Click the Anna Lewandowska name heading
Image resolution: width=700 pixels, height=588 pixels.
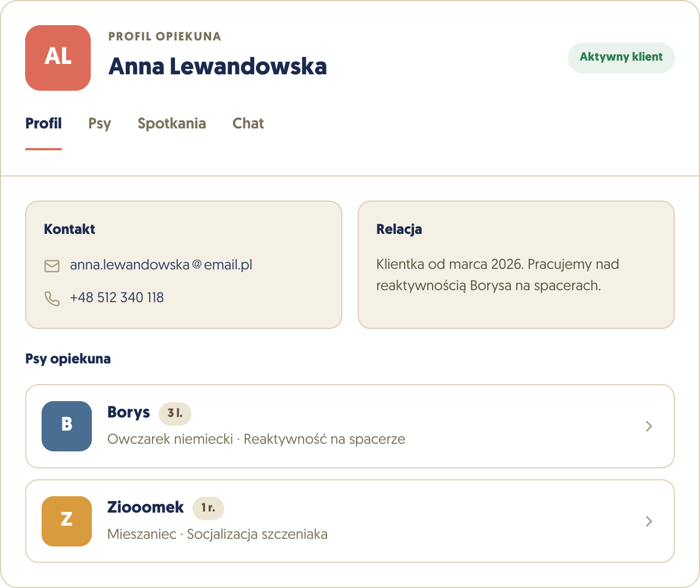click(x=218, y=67)
